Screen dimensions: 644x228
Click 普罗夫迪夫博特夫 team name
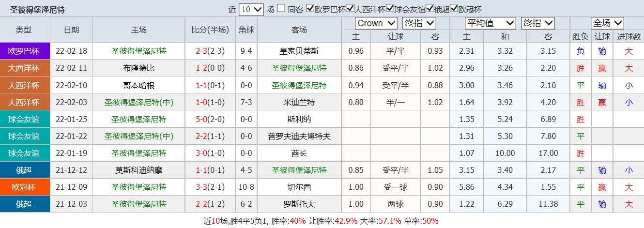[299, 136]
